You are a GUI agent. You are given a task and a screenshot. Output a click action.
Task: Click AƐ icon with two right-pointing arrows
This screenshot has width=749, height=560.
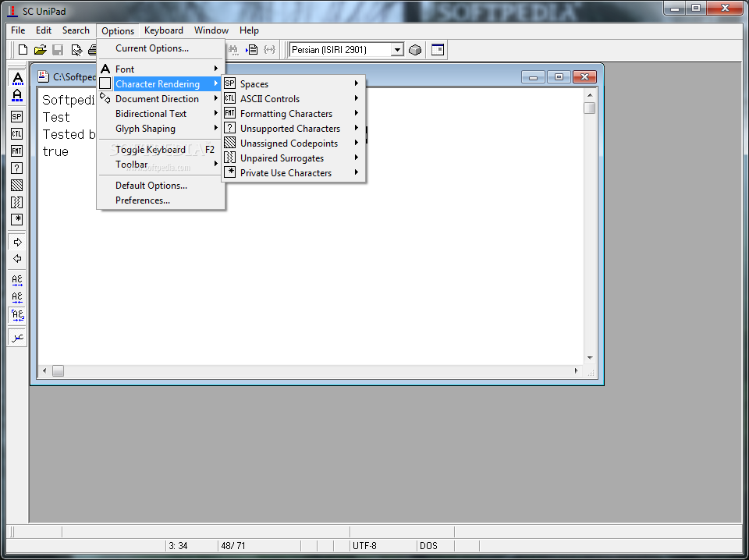click(x=17, y=281)
